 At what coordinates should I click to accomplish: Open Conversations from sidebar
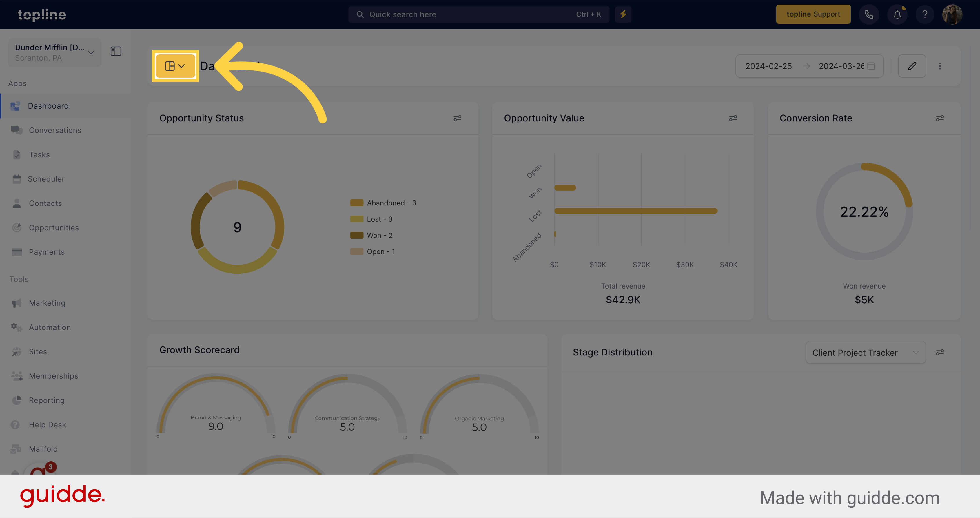click(x=55, y=130)
